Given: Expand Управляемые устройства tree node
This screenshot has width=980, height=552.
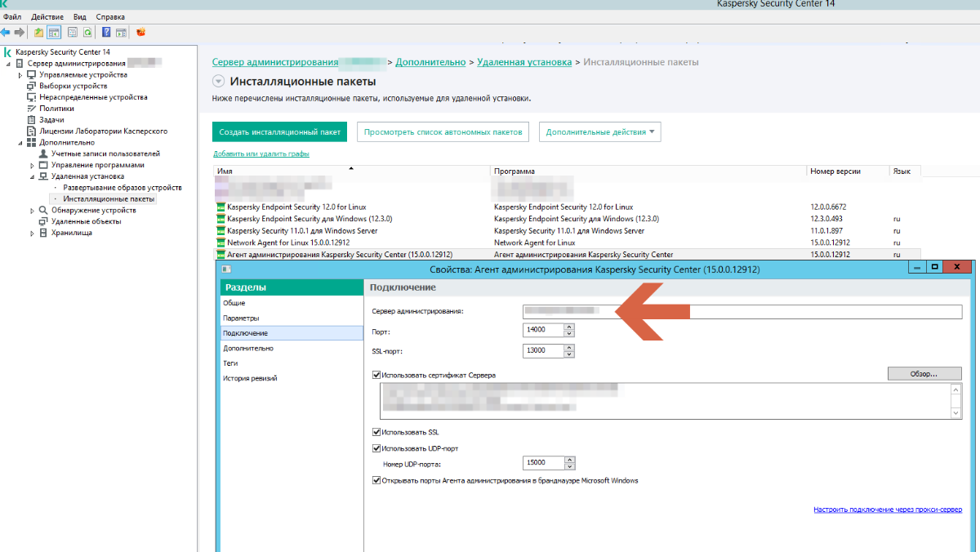Looking at the screenshot, I should click(x=20, y=75).
